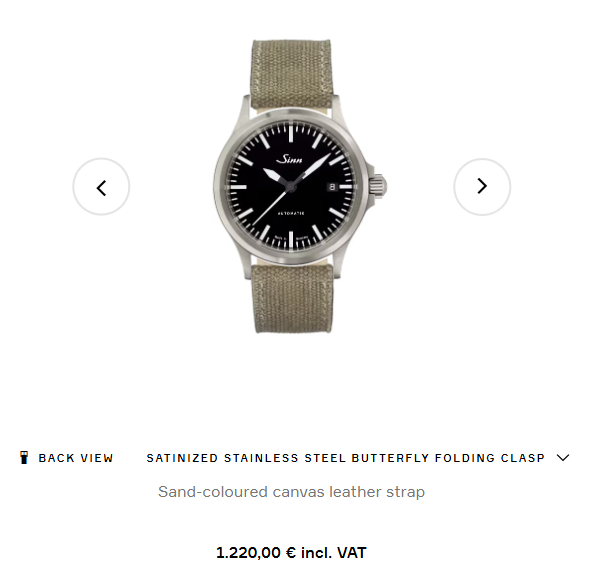Click the date window showing 8
This screenshot has width=601, height=580.
pyautogui.click(x=332, y=187)
